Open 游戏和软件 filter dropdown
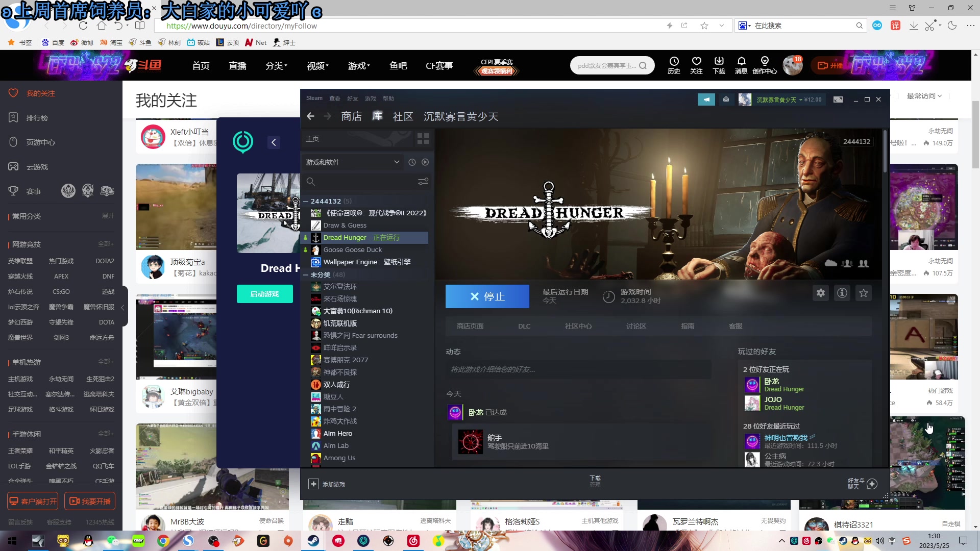The image size is (980, 551). point(352,162)
